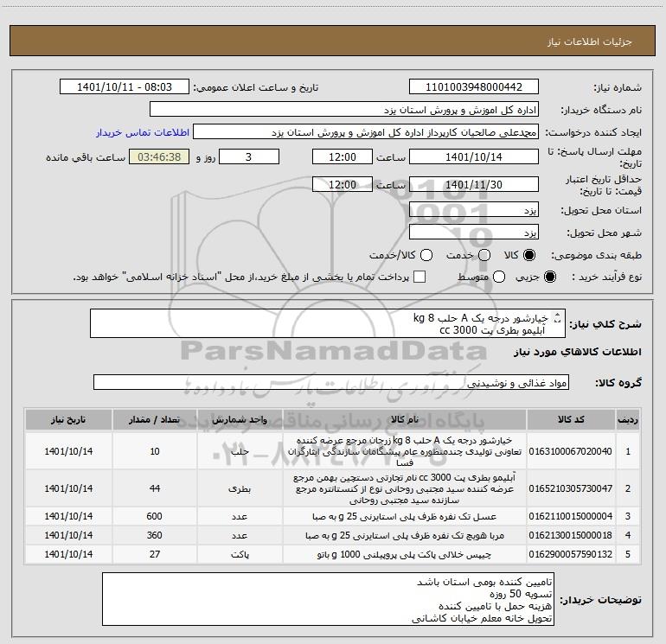Click the price validity time 12:00 field
This screenshot has height=644, width=666.
pyautogui.click(x=343, y=184)
